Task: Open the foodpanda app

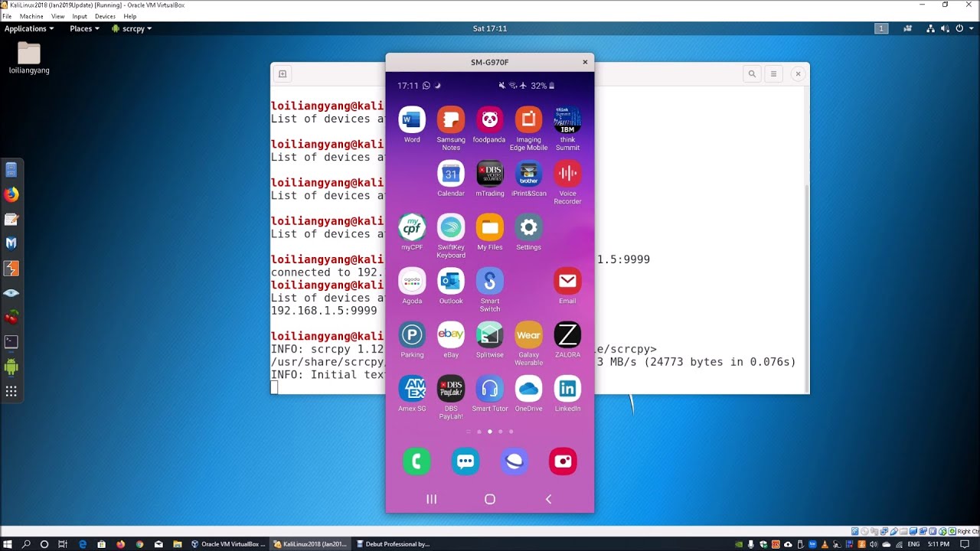Action: 489,120
